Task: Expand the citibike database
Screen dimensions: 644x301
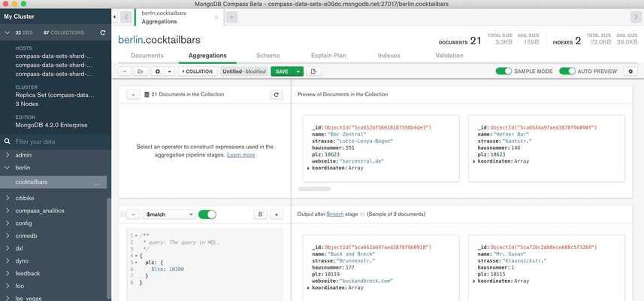Action: pos(8,198)
